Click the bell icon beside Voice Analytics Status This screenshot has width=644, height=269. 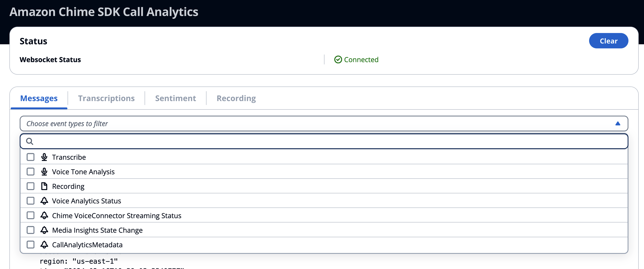point(44,201)
